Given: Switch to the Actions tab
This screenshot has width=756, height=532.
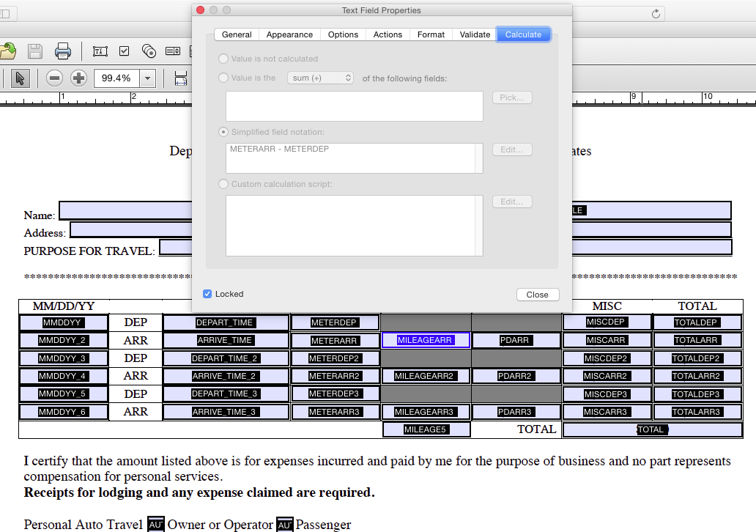Looking at the screenshot, I should coord(388,34).
